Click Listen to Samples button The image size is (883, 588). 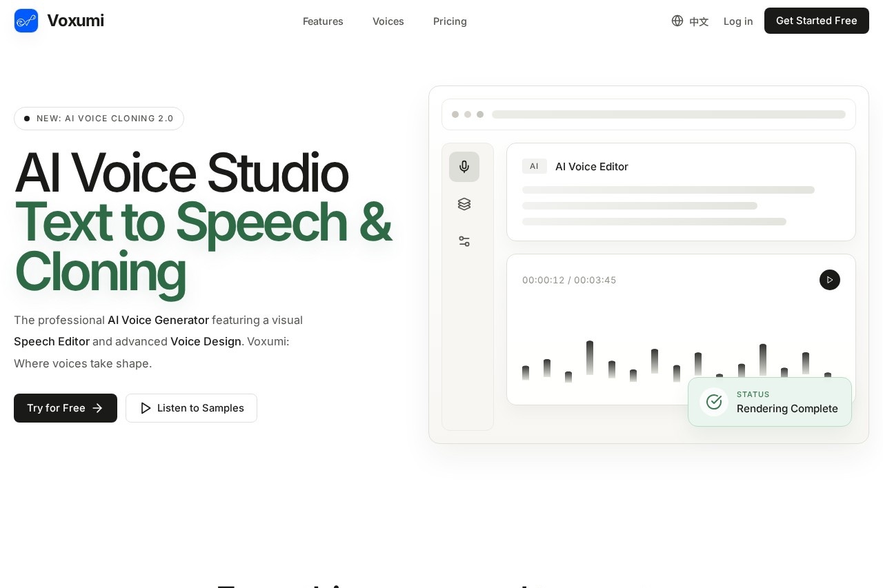click(191, 408)
